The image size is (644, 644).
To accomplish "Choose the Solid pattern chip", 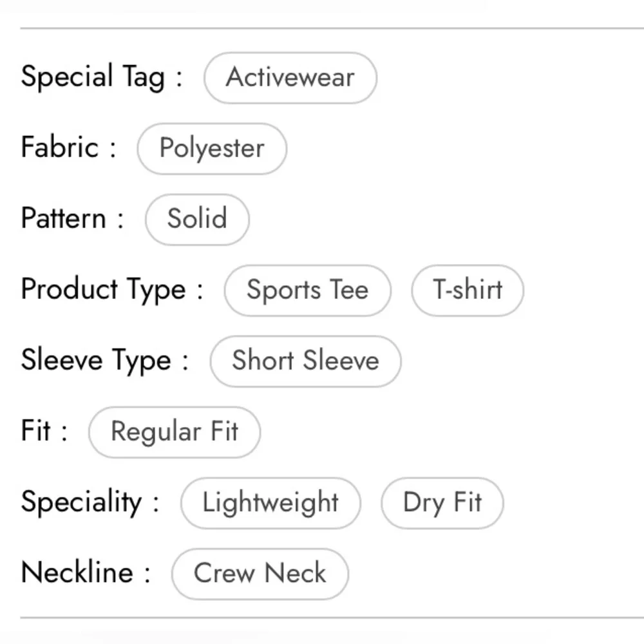I will 197,220.
